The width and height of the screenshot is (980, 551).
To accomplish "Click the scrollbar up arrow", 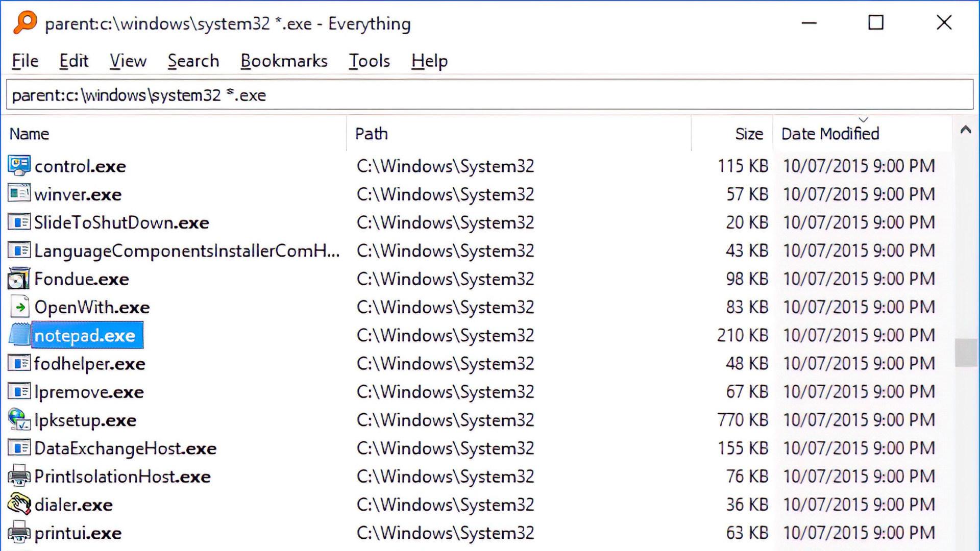I will pyautogui.click(x=965, y=130).
